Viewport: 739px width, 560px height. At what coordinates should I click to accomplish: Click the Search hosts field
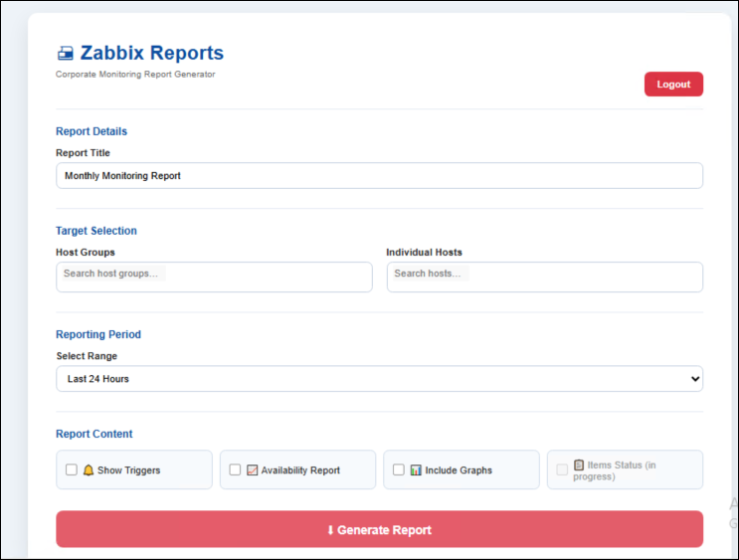[545, 277]
